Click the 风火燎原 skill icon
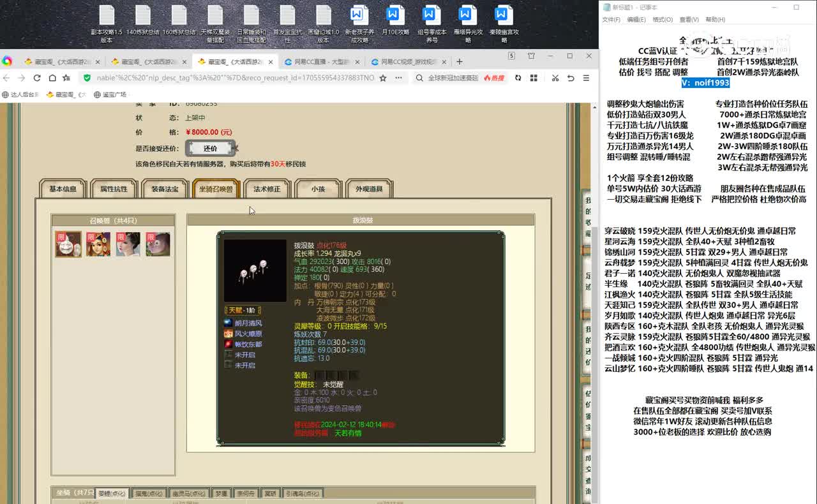Screen dimensions: 817x504 click(x=229, y=334)
